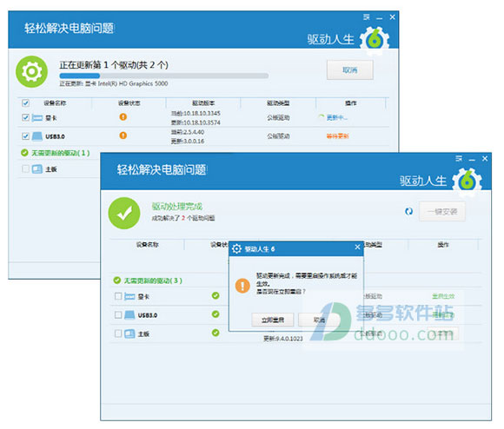Screen dimensions: 504x429
Task: Check the 显卡 checkbox in front window
Action: (x=118, y=296)
